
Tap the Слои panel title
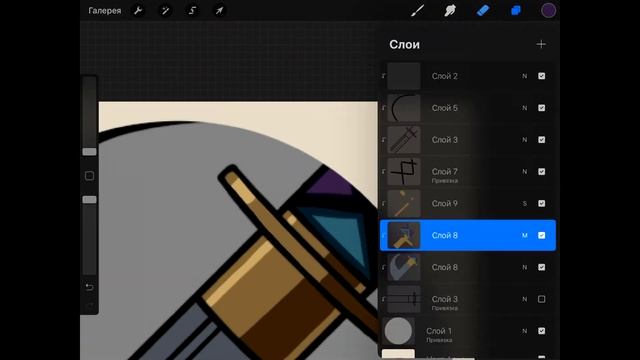click(x=404, y=44)
